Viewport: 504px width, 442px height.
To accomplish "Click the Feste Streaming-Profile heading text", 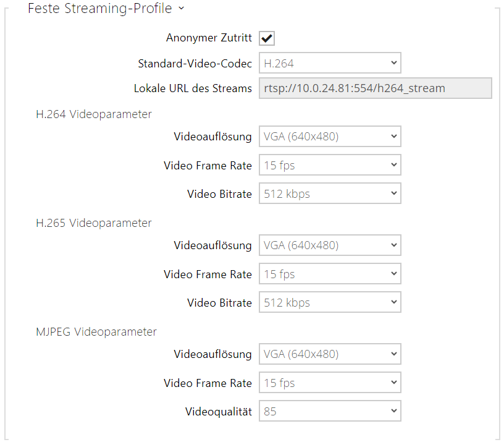I will point(101,9).
